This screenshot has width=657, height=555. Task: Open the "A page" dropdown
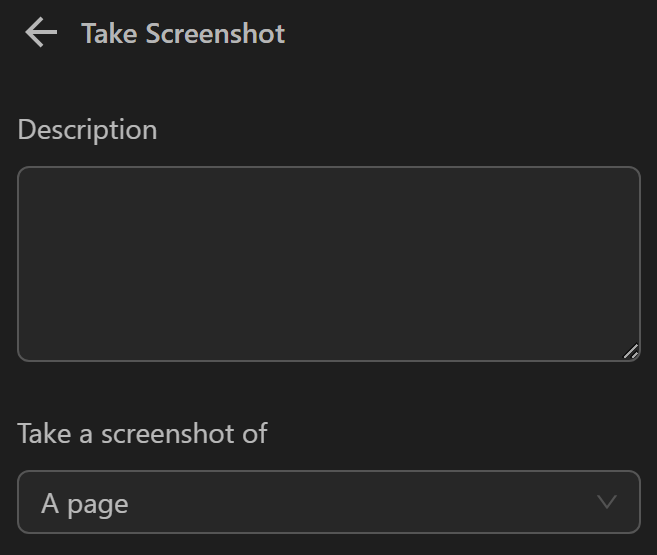328,502
